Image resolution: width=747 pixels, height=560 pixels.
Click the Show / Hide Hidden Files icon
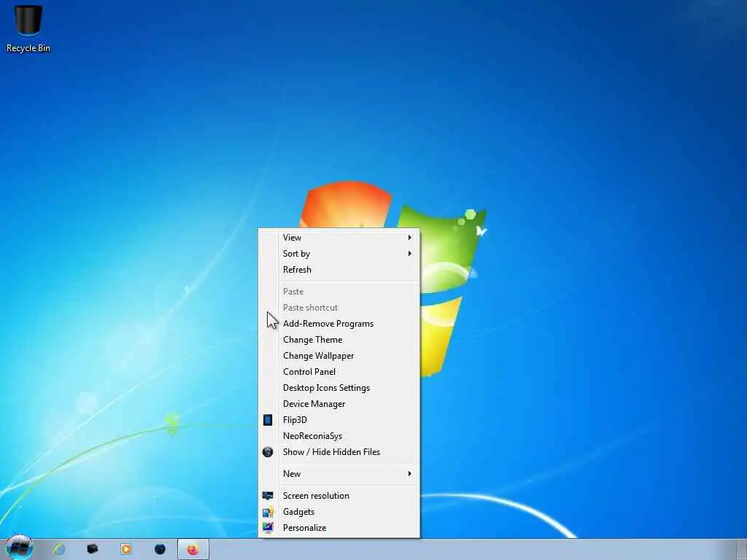point(268,452)
